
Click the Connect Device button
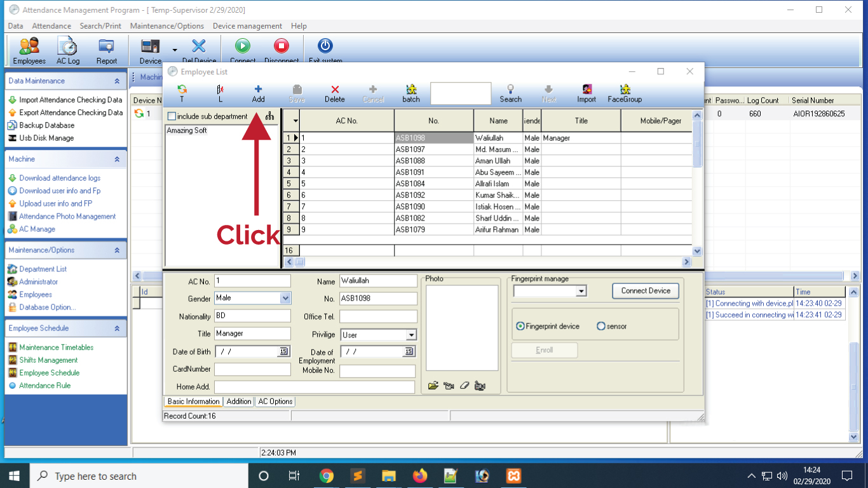[646, 291]
